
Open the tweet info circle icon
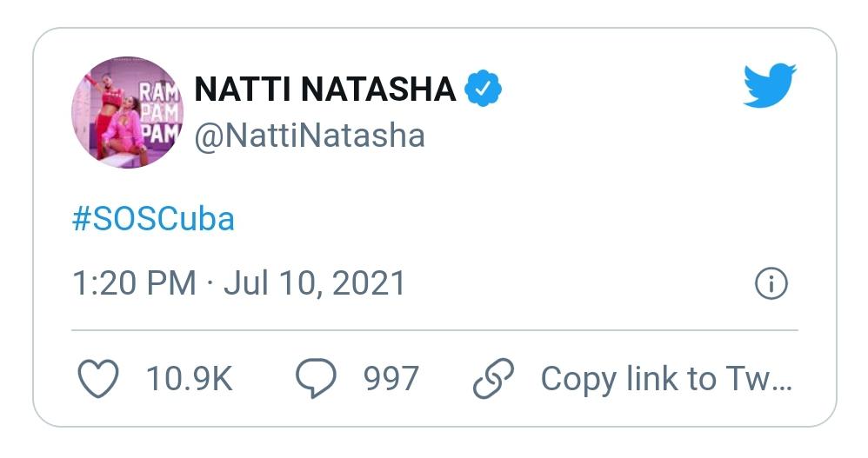[x=771, y=284]
